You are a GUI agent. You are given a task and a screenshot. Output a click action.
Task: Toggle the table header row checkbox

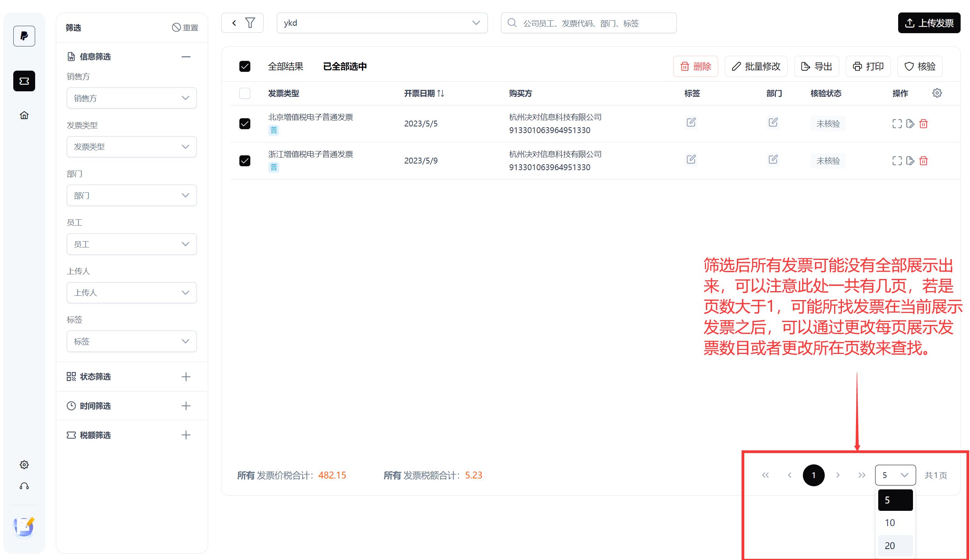245,93
